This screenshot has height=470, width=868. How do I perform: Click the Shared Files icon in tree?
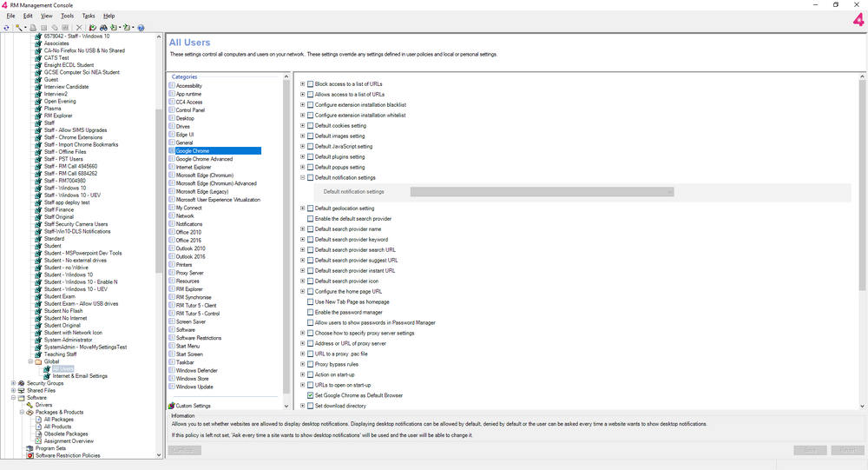point(22,390)
